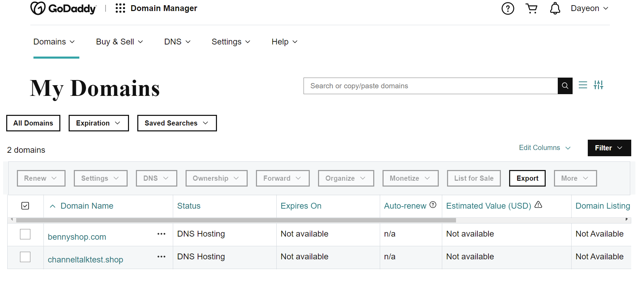Check the channeltalktest.shop row checkbox
644x289 pixels.
pos(25,257)
